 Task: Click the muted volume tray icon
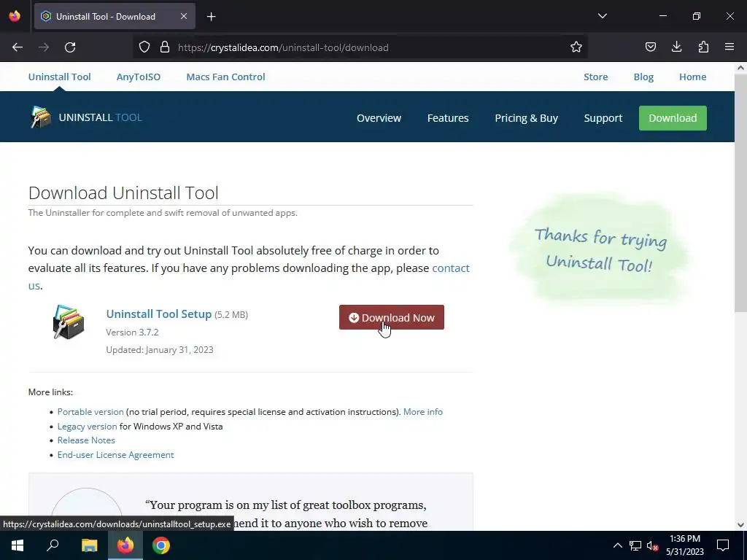pyautogui.click(x=653, y=545)
